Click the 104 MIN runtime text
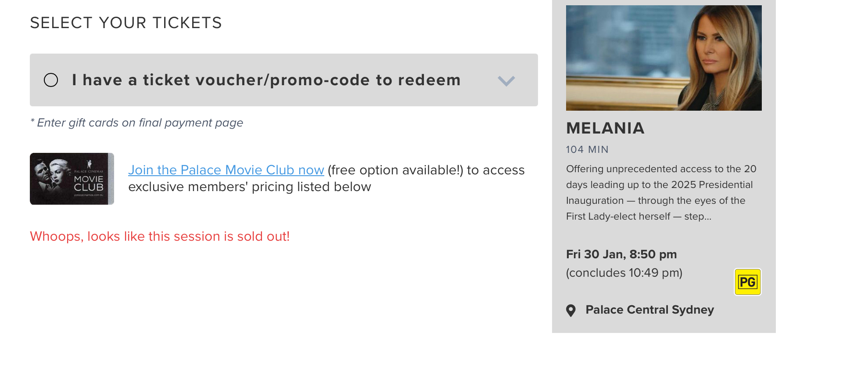Viewport: 868px width, 376px height. (587, 149)
